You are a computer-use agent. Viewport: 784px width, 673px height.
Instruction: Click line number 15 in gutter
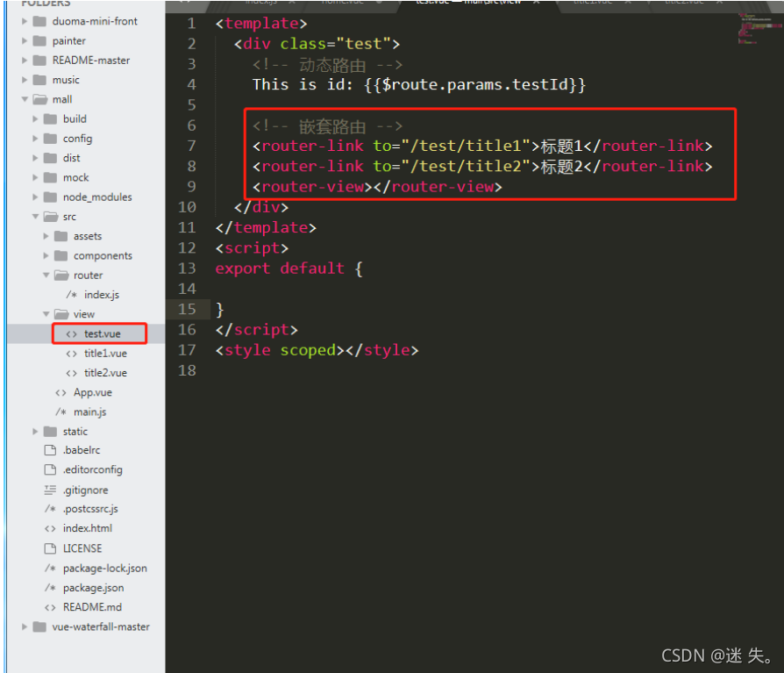click(187, 309)
